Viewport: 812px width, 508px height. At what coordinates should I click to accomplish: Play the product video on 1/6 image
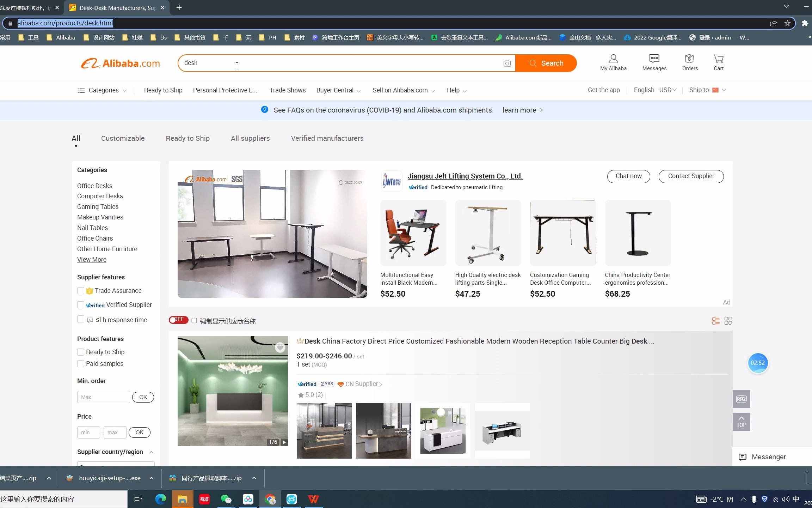tap(284, 442)
